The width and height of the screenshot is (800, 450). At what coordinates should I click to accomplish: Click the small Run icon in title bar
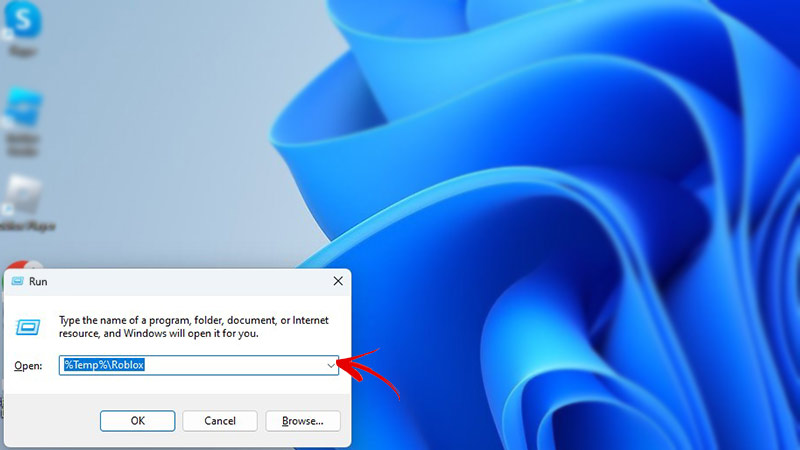pos(17,282)
